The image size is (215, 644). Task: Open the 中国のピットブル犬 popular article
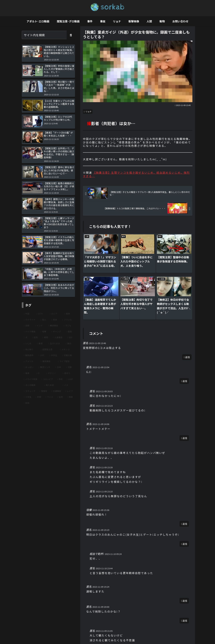coord(138,253)
